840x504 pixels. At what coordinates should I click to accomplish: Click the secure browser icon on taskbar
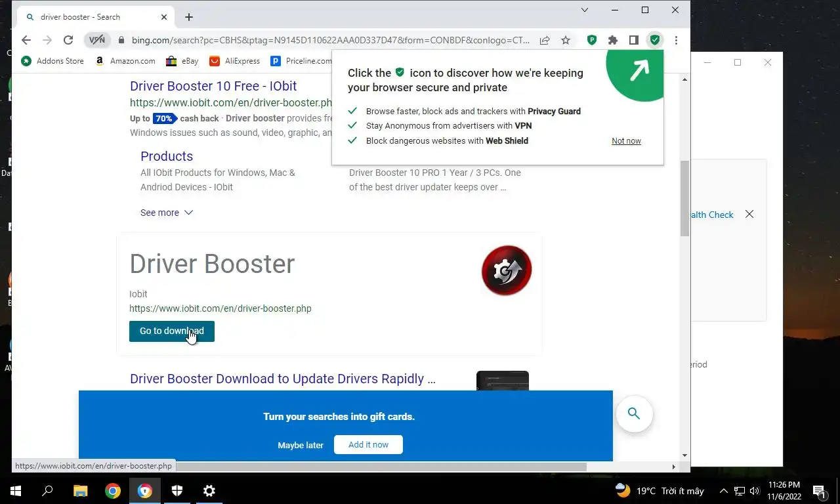tap(145, 490)
